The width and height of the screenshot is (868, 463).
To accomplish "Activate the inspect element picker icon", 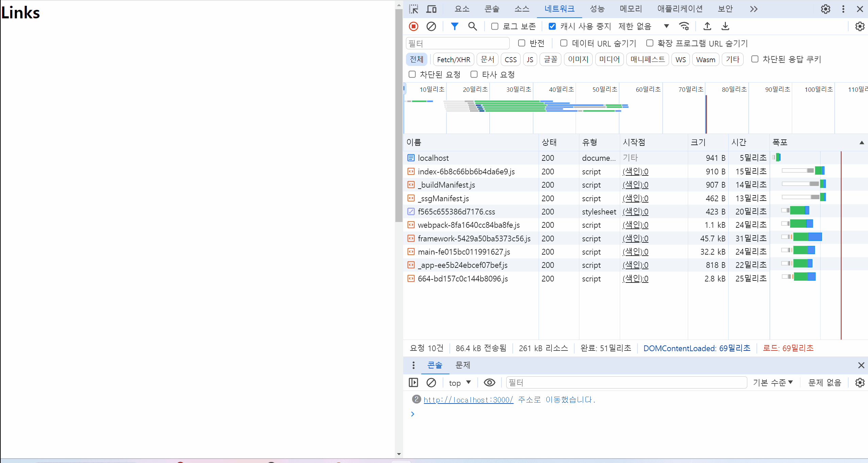I will tap(413, 9).
